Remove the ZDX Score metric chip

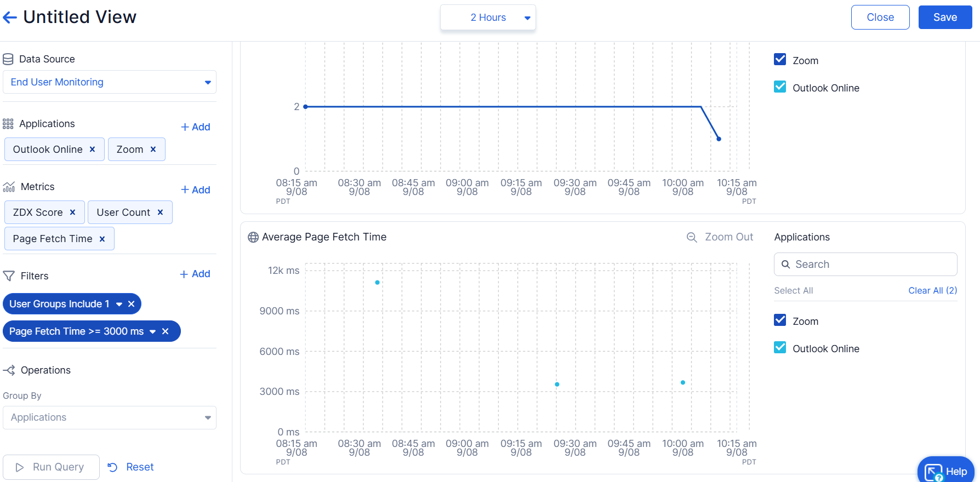pos(72,213)
